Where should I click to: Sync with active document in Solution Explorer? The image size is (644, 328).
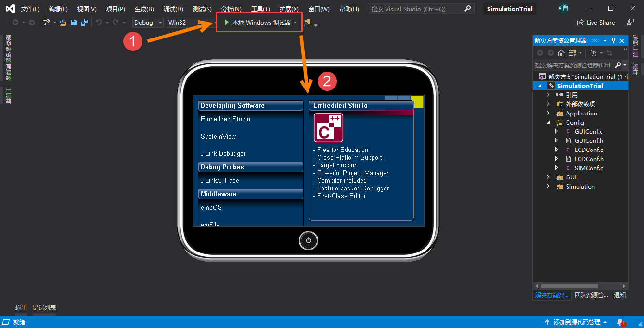tap(610, 53)
